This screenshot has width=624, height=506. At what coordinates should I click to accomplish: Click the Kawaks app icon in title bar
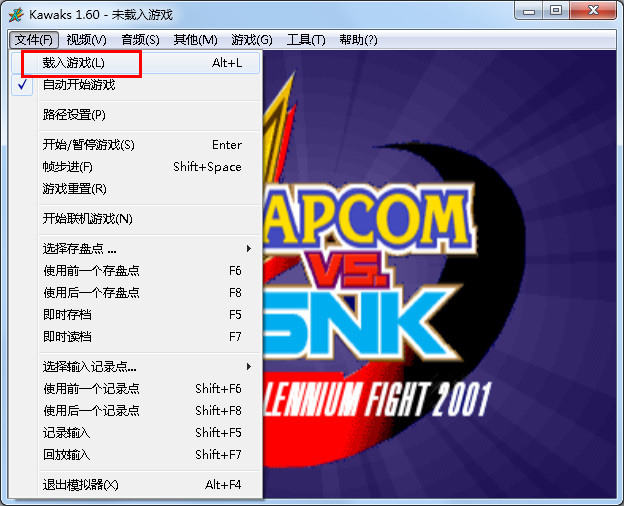click(x=15, y=12)
